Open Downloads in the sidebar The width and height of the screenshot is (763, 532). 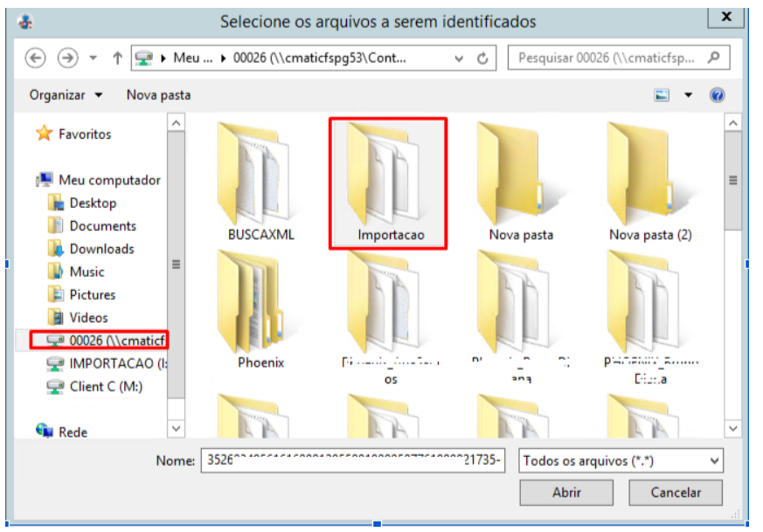point(91,248)
